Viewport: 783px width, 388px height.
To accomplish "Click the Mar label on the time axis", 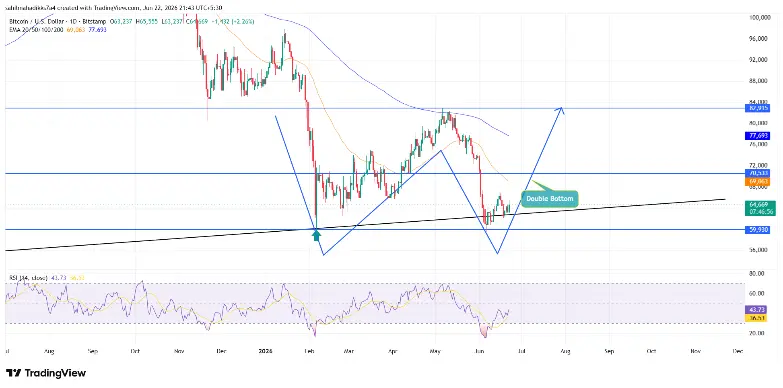I will [349, 351].
